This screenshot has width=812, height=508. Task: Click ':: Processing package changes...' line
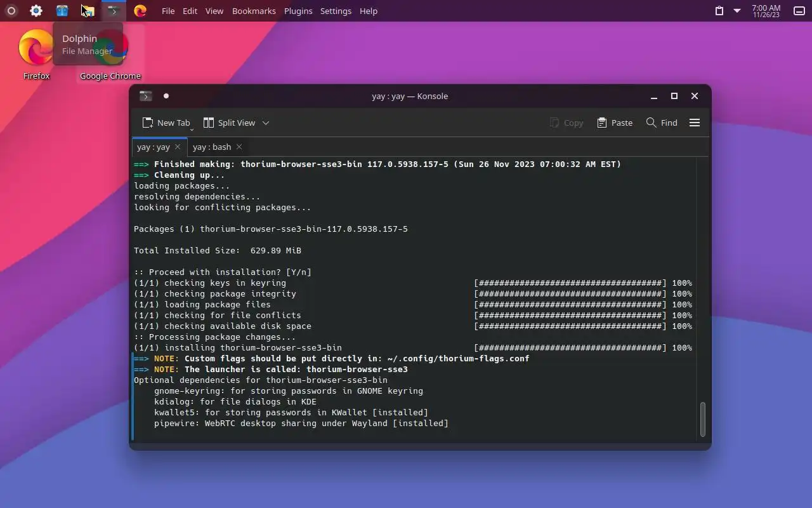pyautogui.click(x=215, y=337)
